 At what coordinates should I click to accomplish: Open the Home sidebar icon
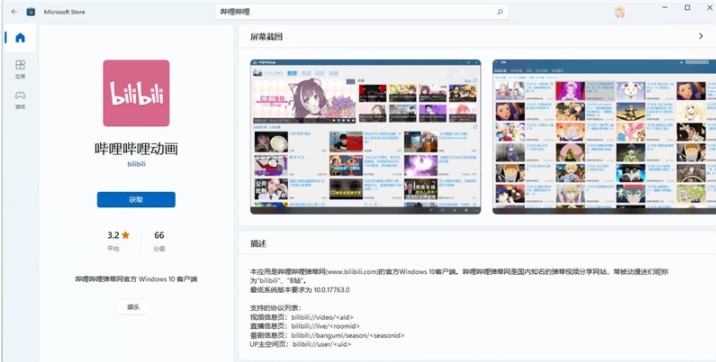(x=20, y=38)
